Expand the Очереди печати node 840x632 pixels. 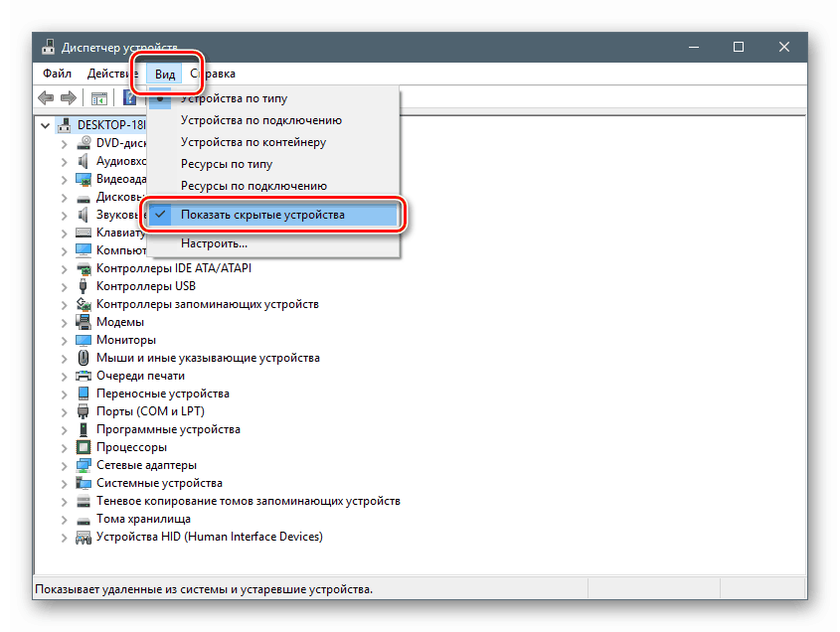click(x=65, y=377)
